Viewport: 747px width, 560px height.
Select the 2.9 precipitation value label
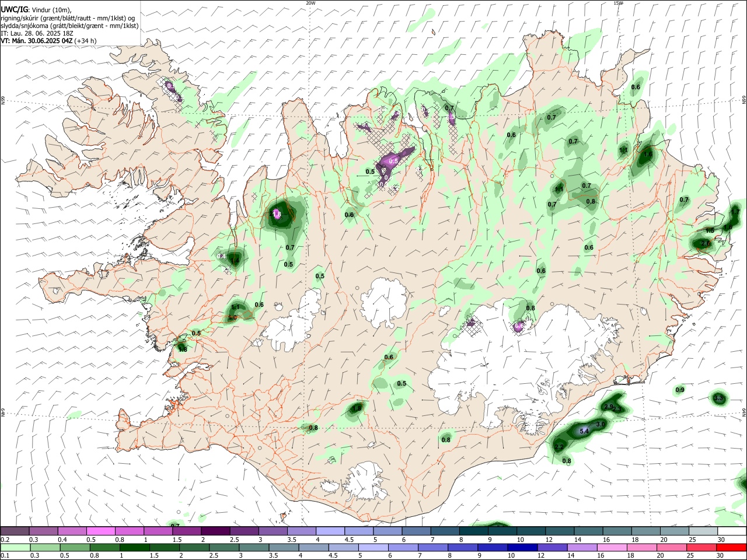[x=609, y=407]
